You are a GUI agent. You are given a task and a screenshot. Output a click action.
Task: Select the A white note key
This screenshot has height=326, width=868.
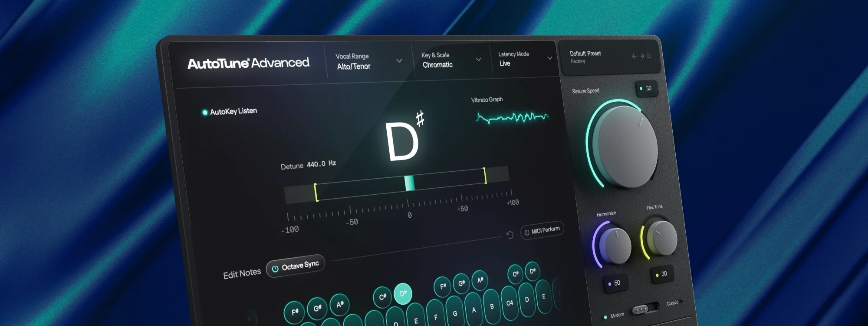tap(473, 309)
